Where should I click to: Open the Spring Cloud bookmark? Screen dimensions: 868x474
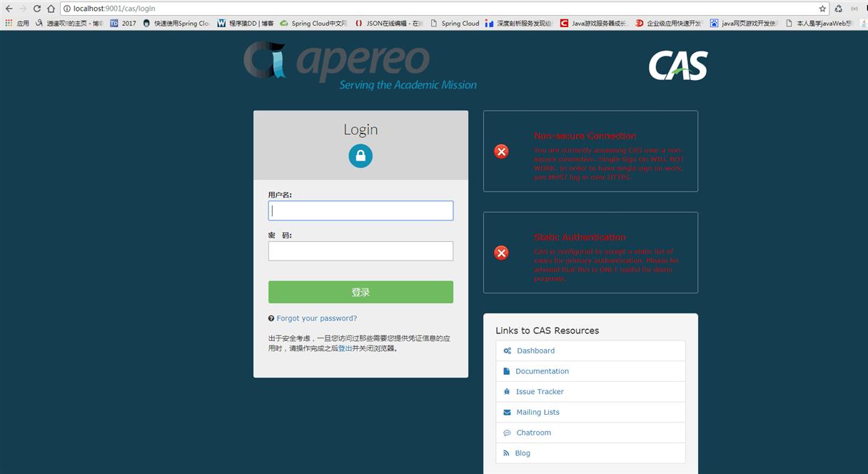click(460, 24)
